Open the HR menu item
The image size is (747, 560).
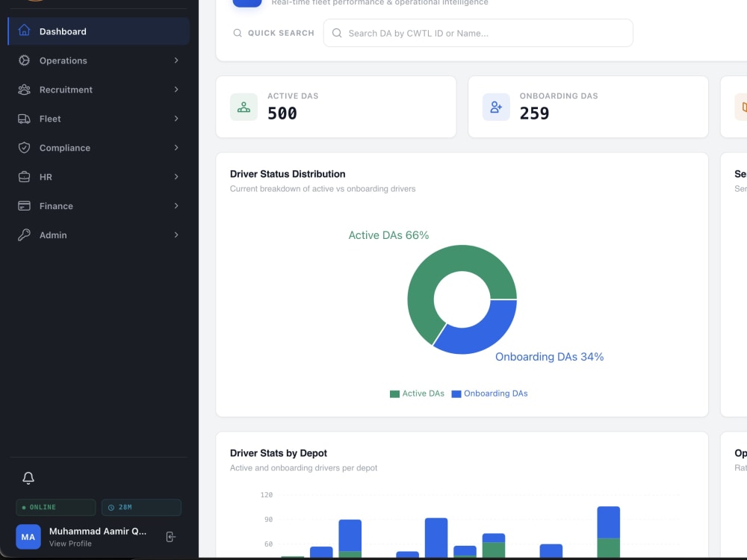tap(99, 177)
